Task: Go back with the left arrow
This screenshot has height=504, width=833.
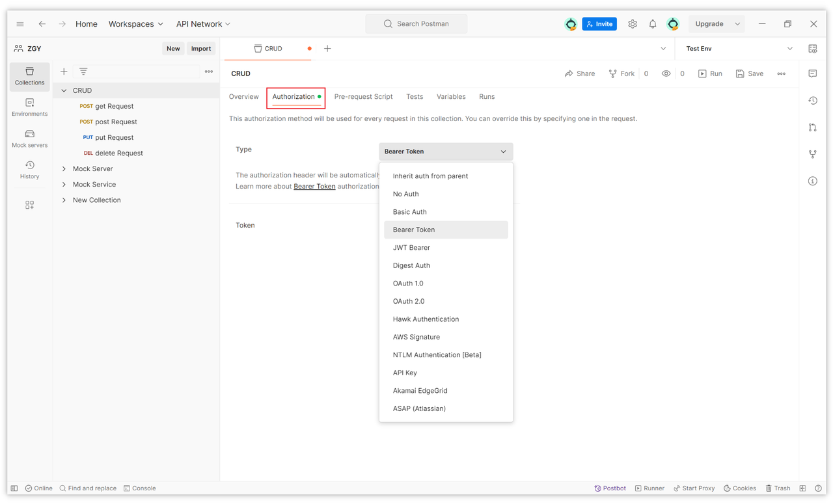Action: pos(42,24)
